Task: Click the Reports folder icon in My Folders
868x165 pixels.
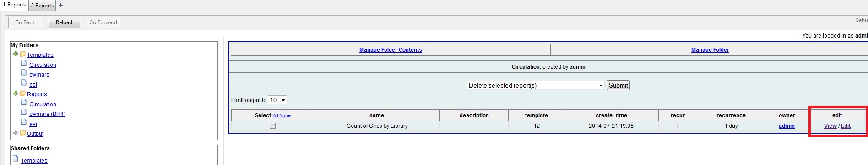Action: tap(22, 93)
